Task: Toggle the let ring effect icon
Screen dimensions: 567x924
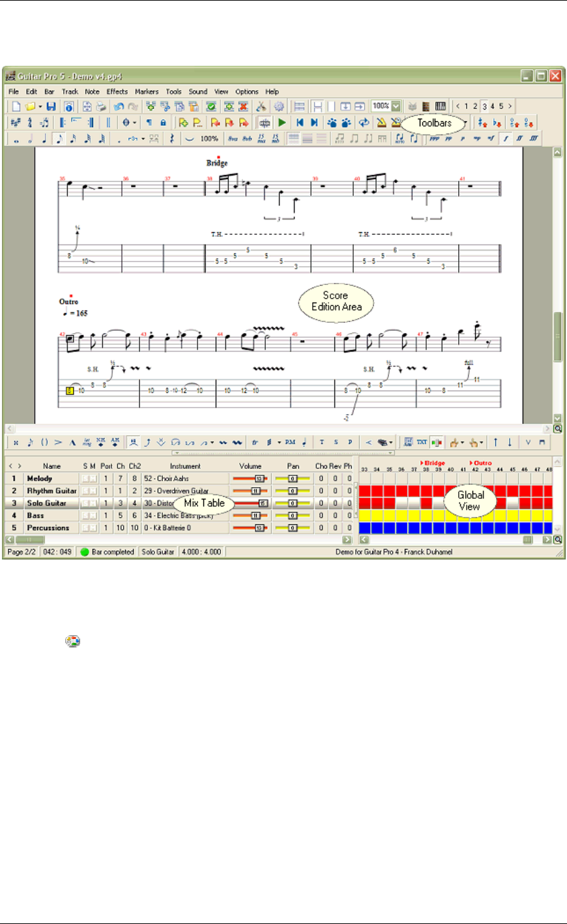Action: 87,442
